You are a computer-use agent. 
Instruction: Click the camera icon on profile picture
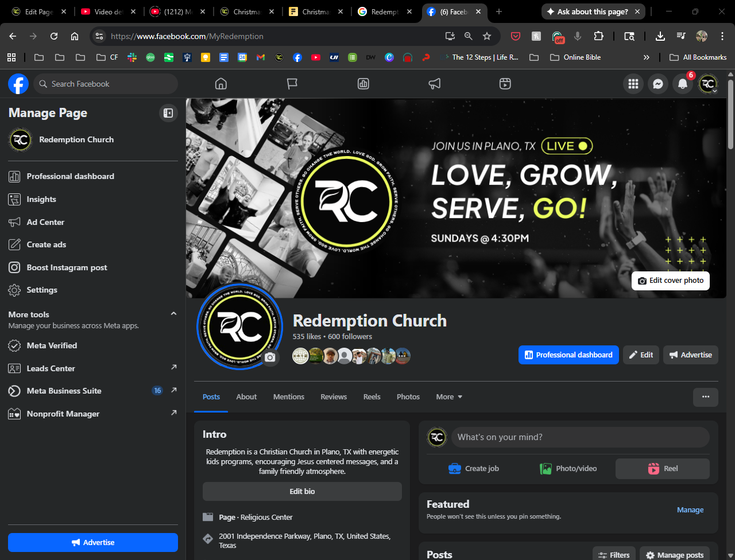tap(270, 357)
